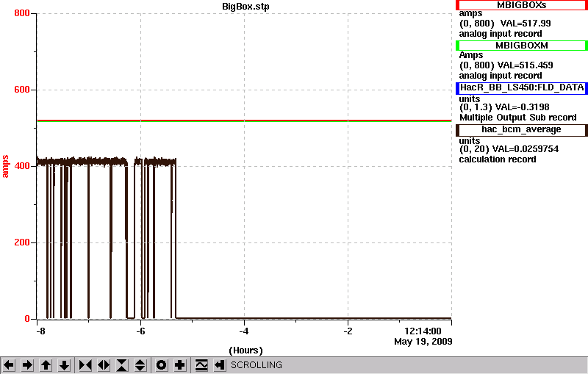Screen dimensions: 588x374
Task: Pan the plot left with the left arrow
Action: [9, 365]
